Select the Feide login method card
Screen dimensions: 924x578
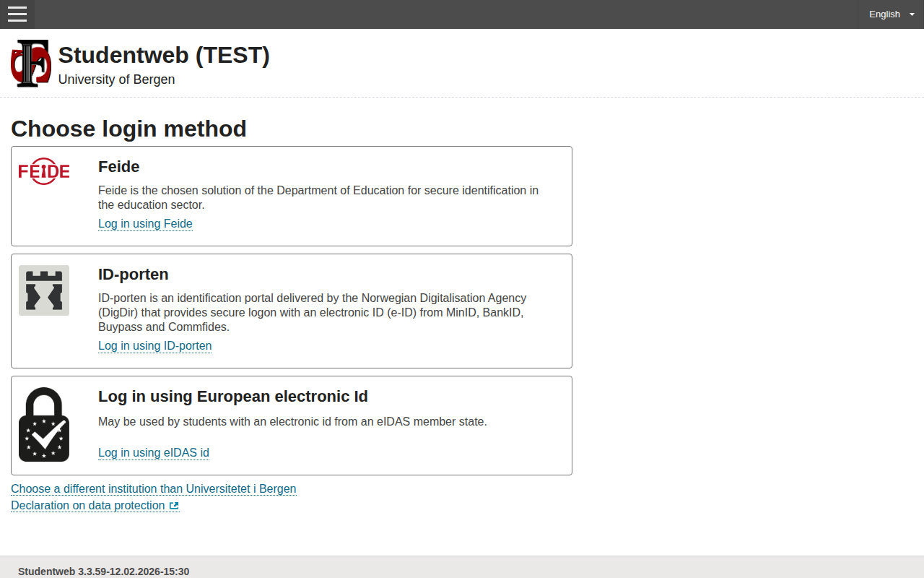pos(292,196)
